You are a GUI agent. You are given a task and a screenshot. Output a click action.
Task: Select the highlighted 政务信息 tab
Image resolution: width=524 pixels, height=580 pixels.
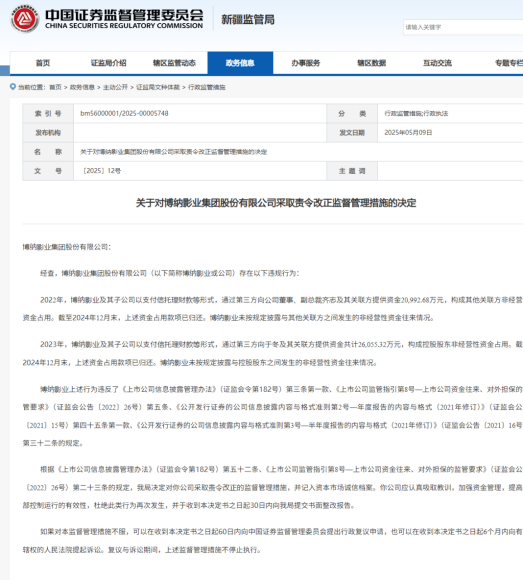click(240, 63)
